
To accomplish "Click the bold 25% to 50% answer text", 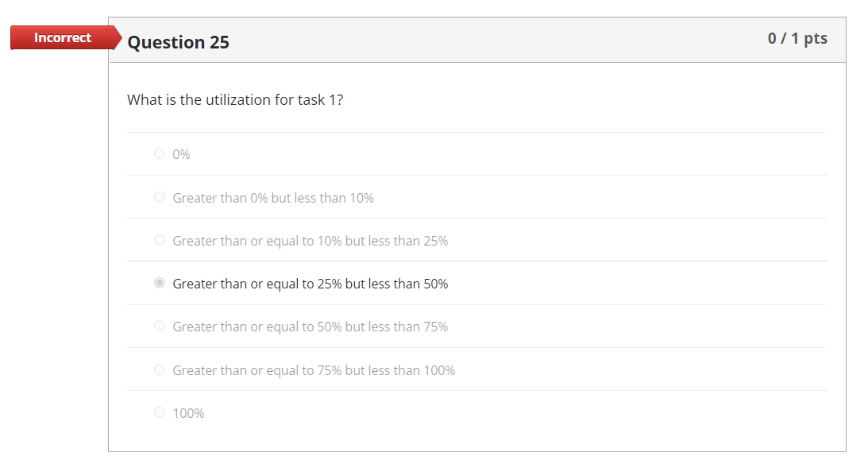I will click(x=311, y=282).
